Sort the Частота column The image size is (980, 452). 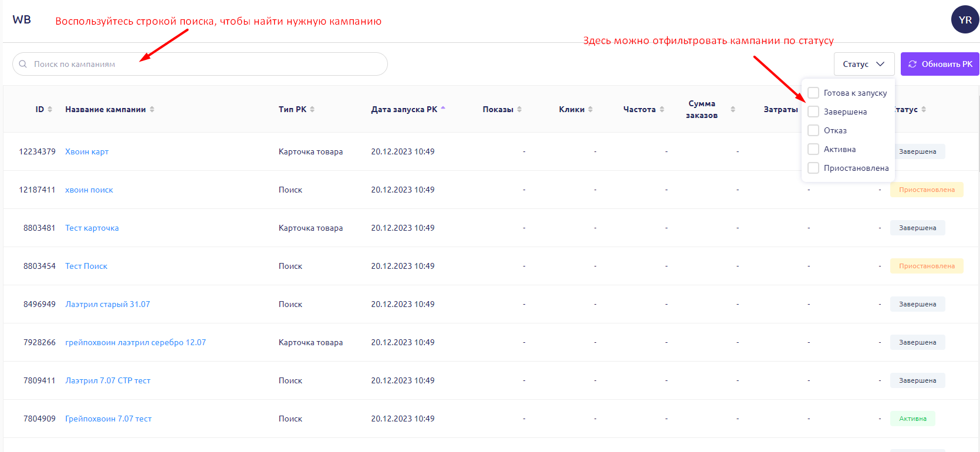662,109
